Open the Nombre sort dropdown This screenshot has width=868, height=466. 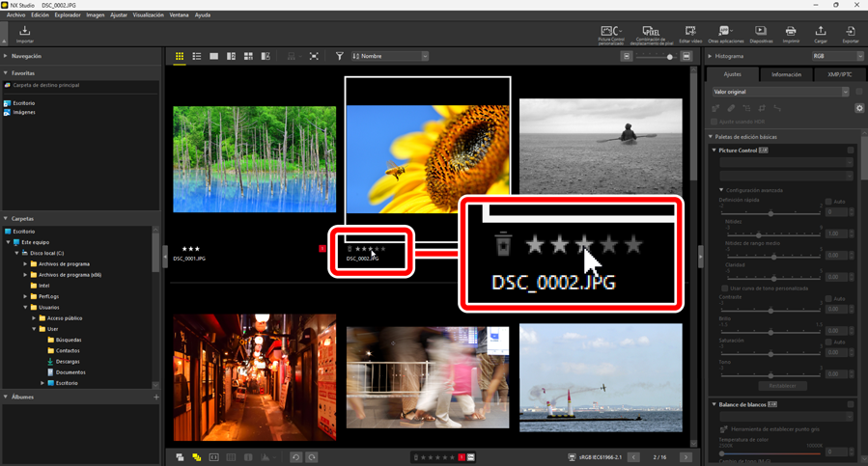pos(390,57)
